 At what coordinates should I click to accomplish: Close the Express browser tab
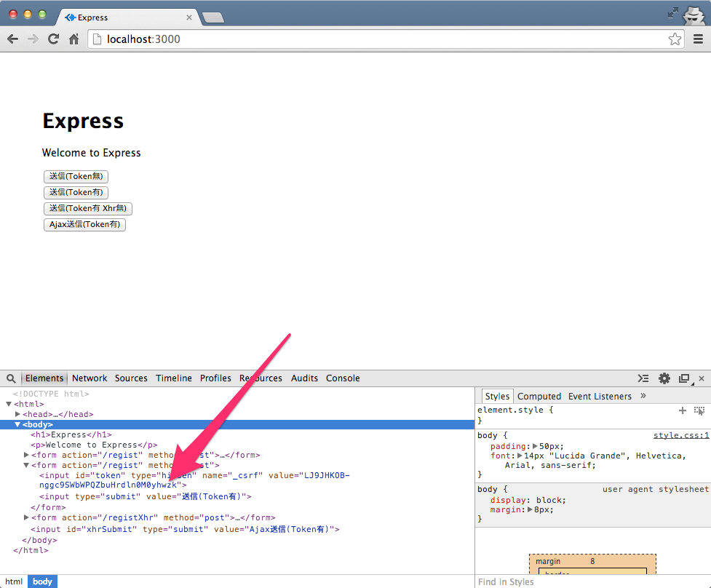click(189, 17)
